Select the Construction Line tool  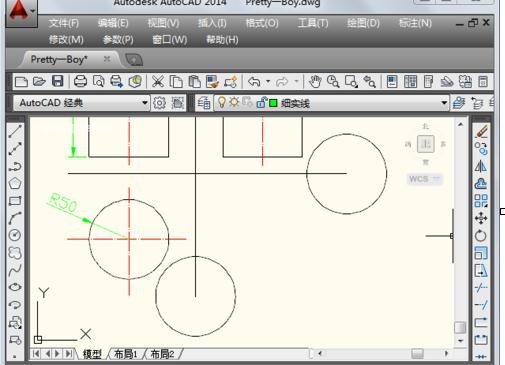click(x=15, y=149)
